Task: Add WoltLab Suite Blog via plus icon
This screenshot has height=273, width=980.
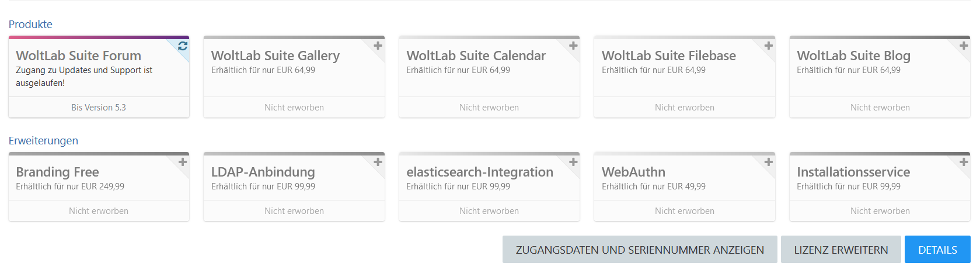Action: pyautogui.click(x=964, y=46)
